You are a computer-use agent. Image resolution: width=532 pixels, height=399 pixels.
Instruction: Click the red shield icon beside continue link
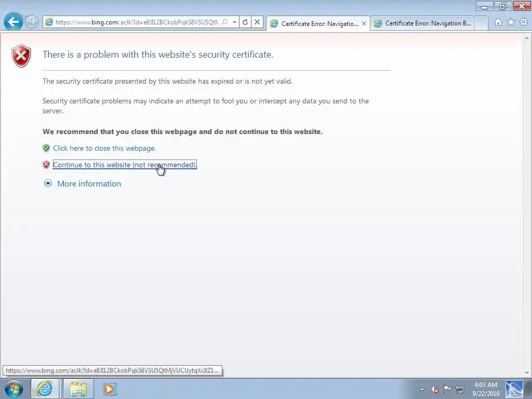click(x=46, y=165)
